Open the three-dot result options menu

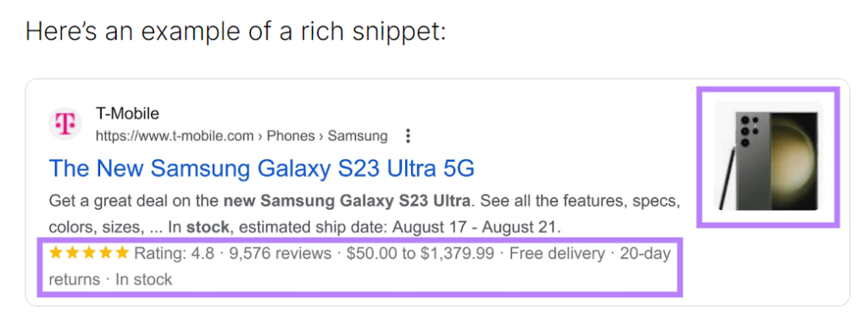point(408,136)
